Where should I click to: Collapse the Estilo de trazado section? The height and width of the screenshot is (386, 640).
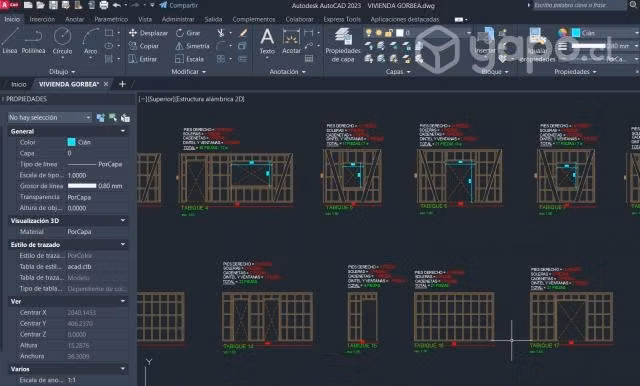[123, 244]
